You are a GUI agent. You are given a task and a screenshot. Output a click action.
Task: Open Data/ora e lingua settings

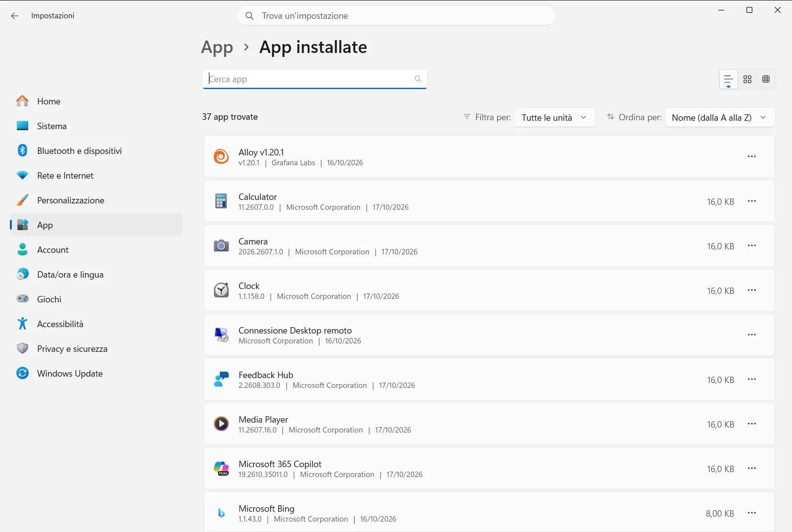pos(97,274)
